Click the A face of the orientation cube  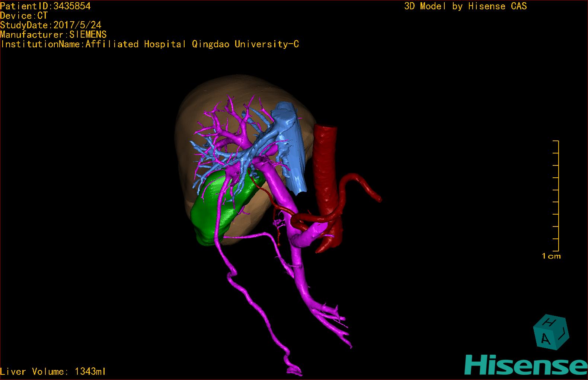click(x=545, y=339)
